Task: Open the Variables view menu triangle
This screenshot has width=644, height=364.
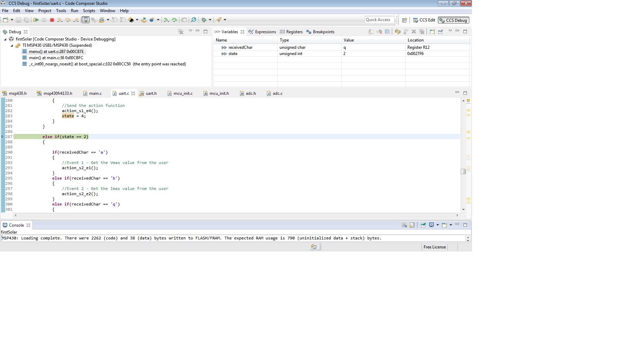Action: [450, 31]
